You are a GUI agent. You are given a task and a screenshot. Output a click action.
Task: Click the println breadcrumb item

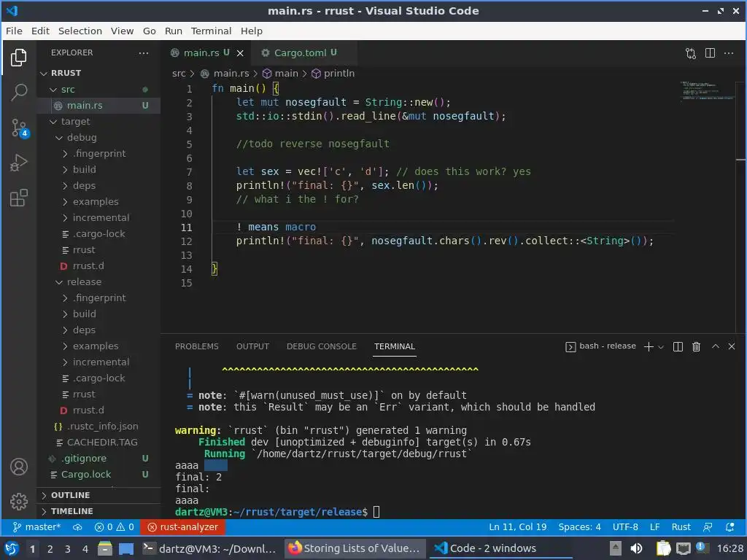click(333, 74)
